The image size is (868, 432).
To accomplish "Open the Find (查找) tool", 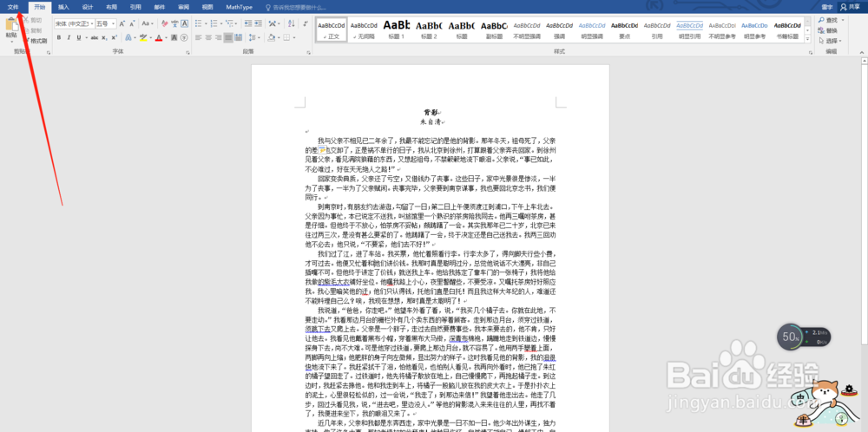I will pos(828,20).
